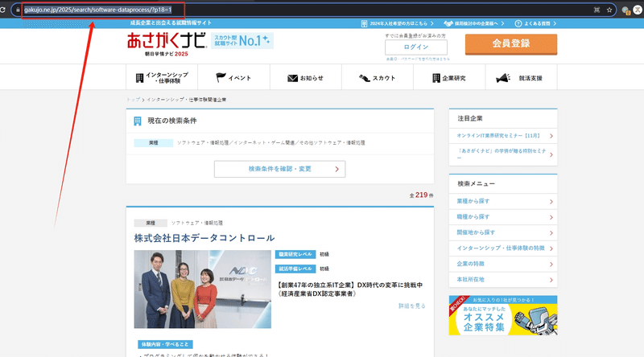
Task: Click the 全219件 result count text
Action: tap(421, 195)
